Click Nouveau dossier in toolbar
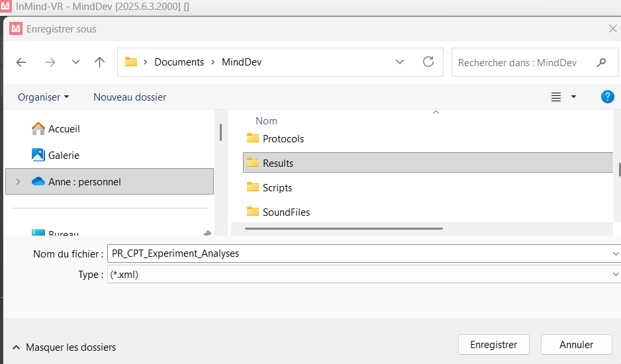The height and width of the screenshot is (364, 621). click(x=130, y=97)
